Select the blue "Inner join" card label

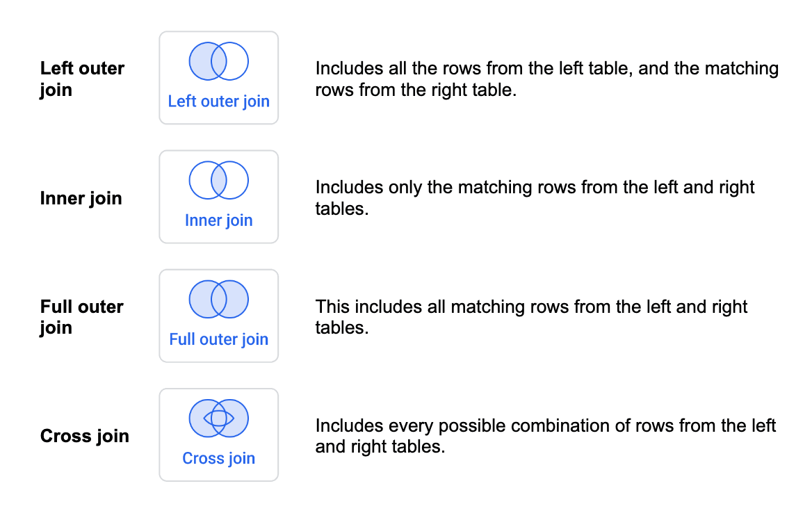point(218,220)
